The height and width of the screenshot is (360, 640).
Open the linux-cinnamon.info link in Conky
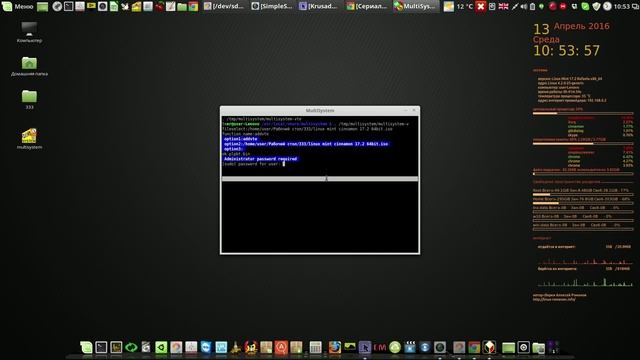pyautogui.click(x=554, y=299)
